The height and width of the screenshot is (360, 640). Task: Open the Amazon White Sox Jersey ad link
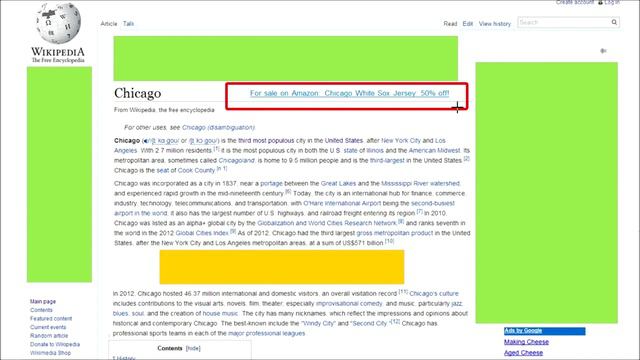click(x=349, y=93)
